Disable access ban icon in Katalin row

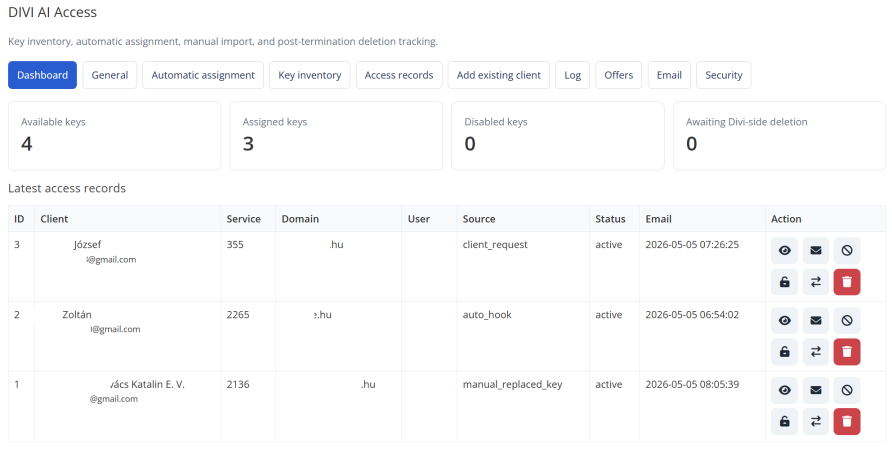tap(847, 390)
